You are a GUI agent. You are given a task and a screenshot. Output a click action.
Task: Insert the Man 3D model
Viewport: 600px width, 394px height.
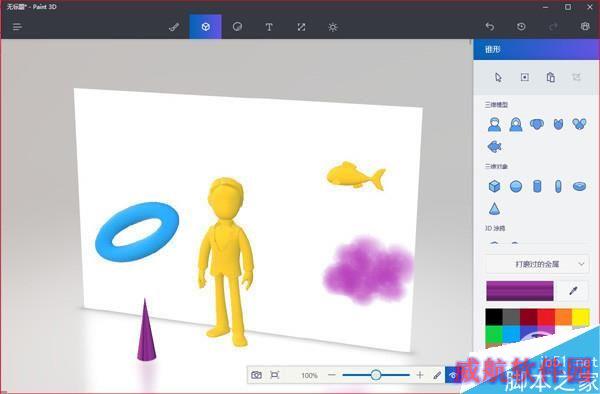pyautogui.click(x=494, y=124)
